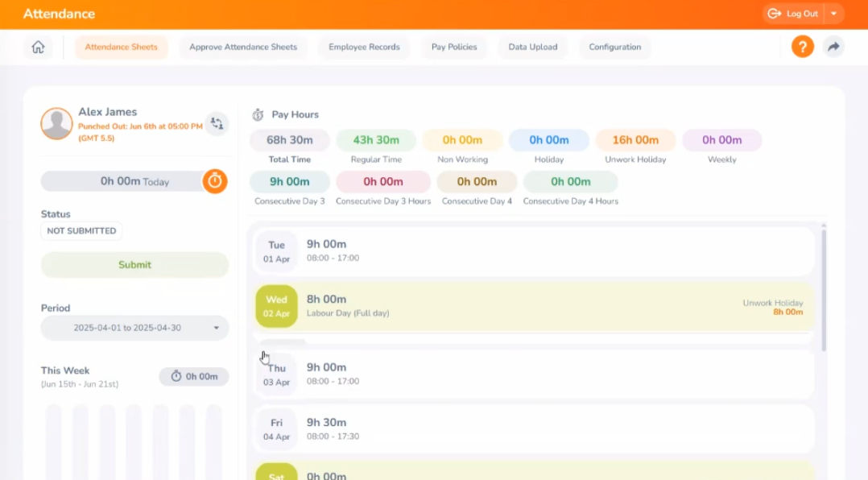Image resolution: width=868 pixels, height=480 pixels.
Task: Click Consecutive Day 4 Hours pill
Action: (x=571, y=181)
